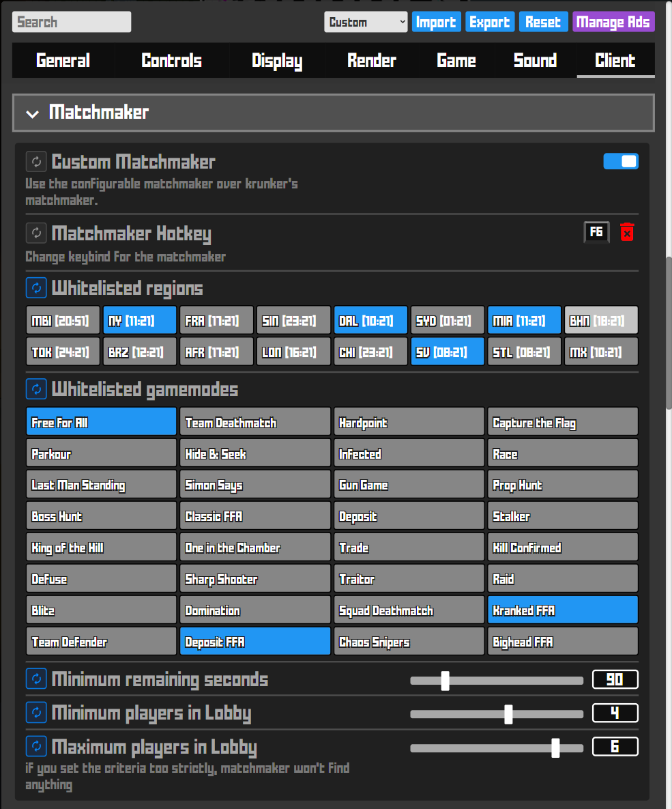Screen dimensions: 672x809
Task: Select the Render tab
Action: (x=372, y=60)
